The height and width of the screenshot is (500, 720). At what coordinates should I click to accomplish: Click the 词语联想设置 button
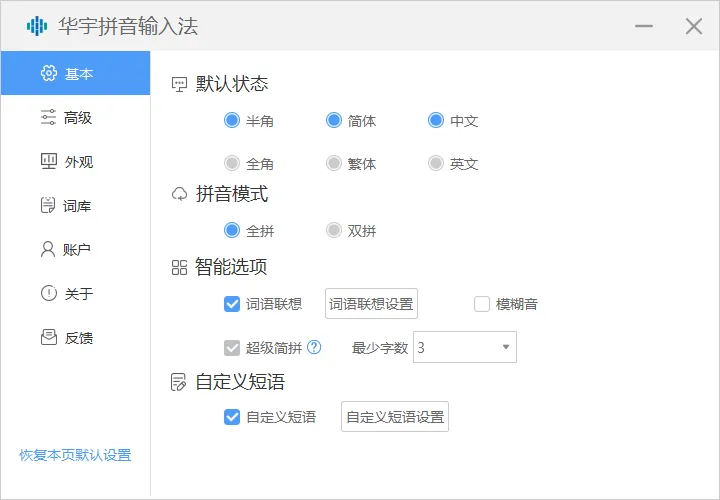371,303
